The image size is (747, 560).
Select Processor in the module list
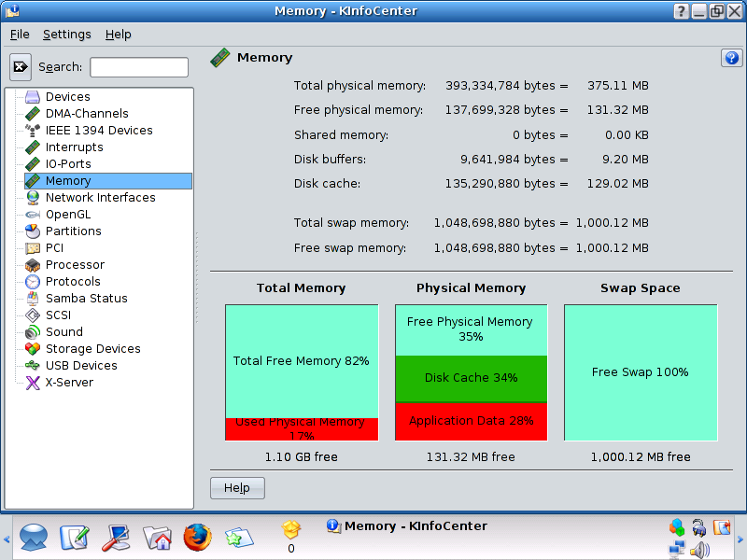pyautogui.click(x=75, y=265)
